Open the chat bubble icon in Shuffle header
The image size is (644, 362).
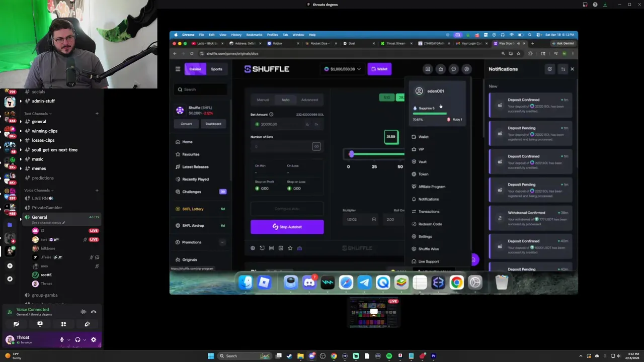pyautogui.click(x=454, y=69)
